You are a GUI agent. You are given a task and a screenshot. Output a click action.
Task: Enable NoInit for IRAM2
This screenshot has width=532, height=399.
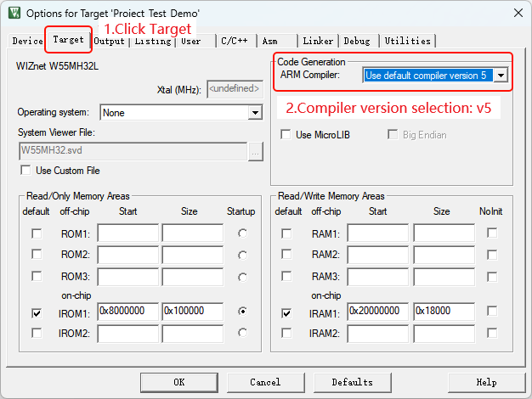pyautogui.click(x=492, y=333)
